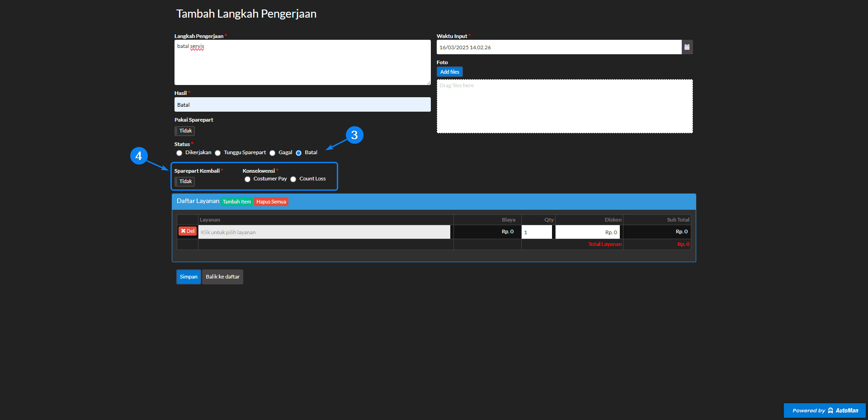Choose Count Loss consequence
The width and height of the screenshot is (868, 420).
293,179
